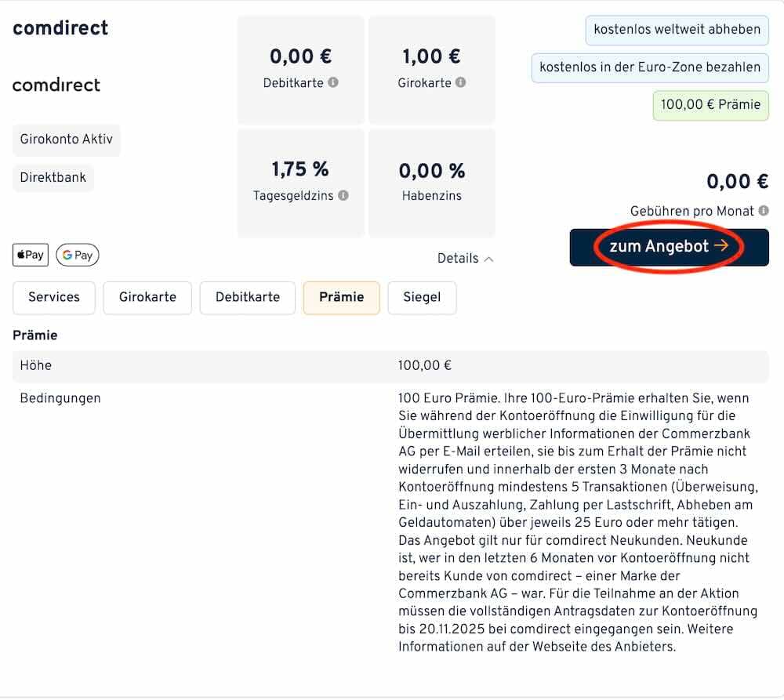The width and height of the screenshot is (784, 700).
Task: Click the green 100,00 € Prämie badge
Action: tap(710, 105)
